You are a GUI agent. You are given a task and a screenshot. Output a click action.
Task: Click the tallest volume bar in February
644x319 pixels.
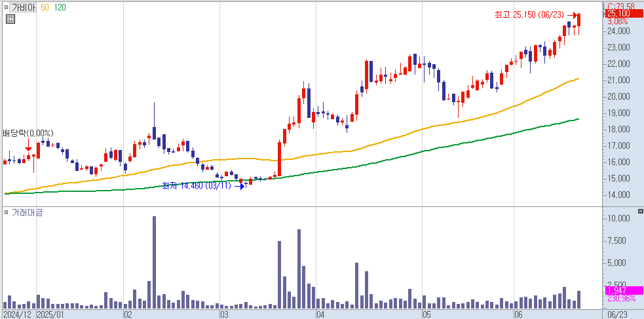tap(154, 263)
